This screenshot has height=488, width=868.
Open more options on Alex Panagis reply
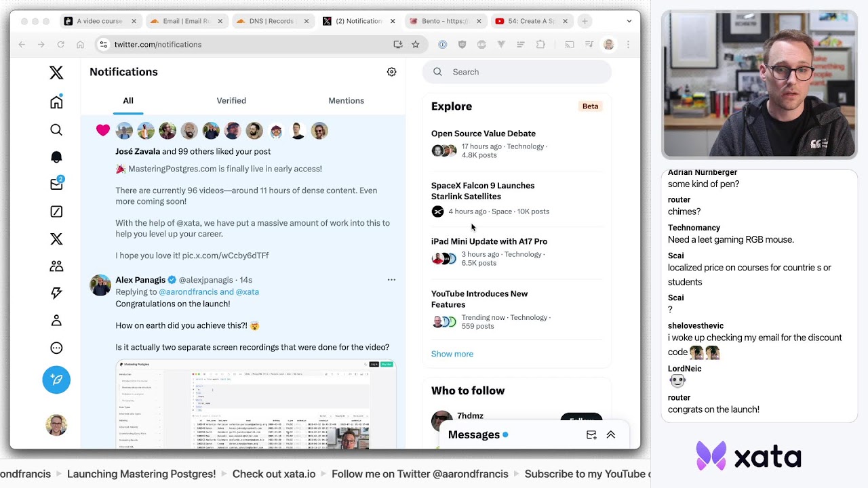pyautogui.click(x=391, y=279)
